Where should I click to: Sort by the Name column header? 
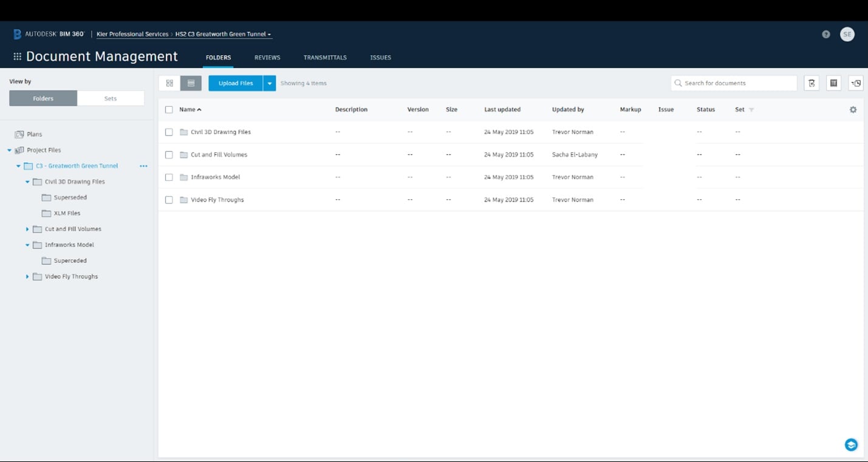coord(190,110)
